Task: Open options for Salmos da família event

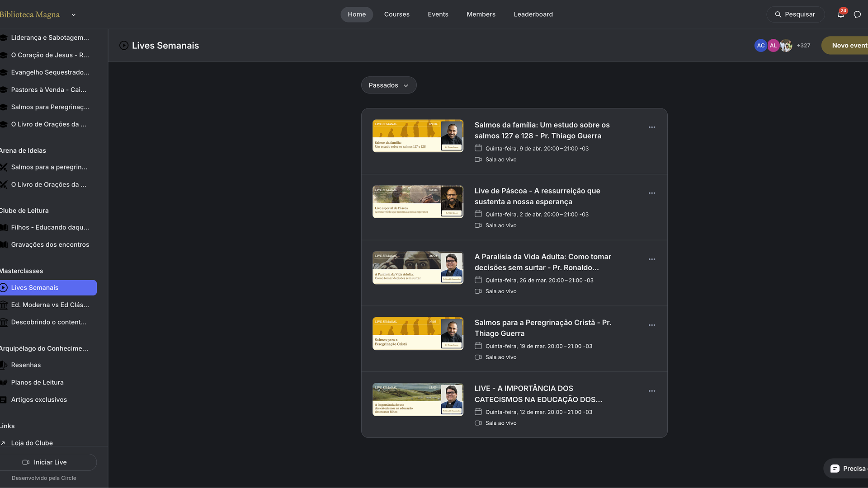Action: [x=652, y=127]
